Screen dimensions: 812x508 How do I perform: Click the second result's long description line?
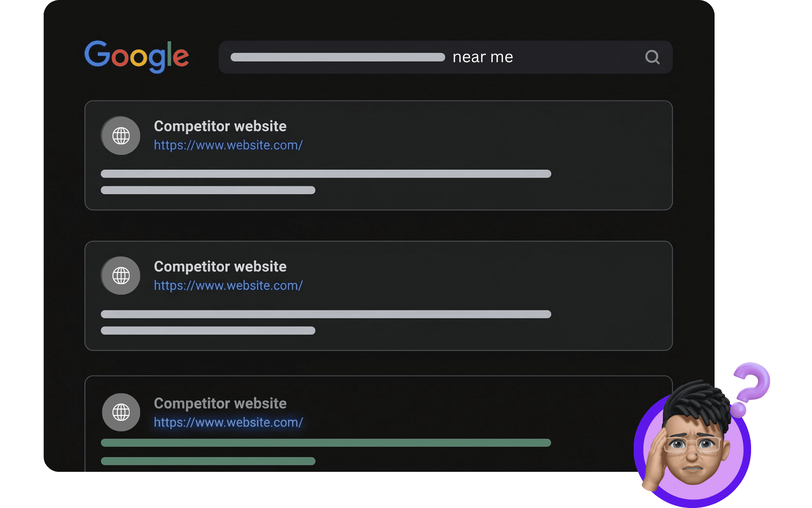tap(326, 314)
